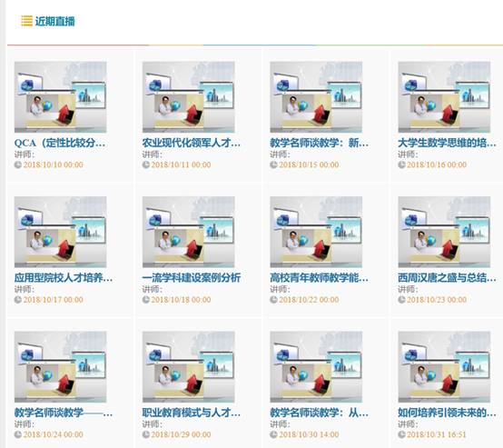Open the 教学名师谈教学：从… title link
The height and width of the screenshot is (448, 503).
pyautogui.click(x=320, y=413)
